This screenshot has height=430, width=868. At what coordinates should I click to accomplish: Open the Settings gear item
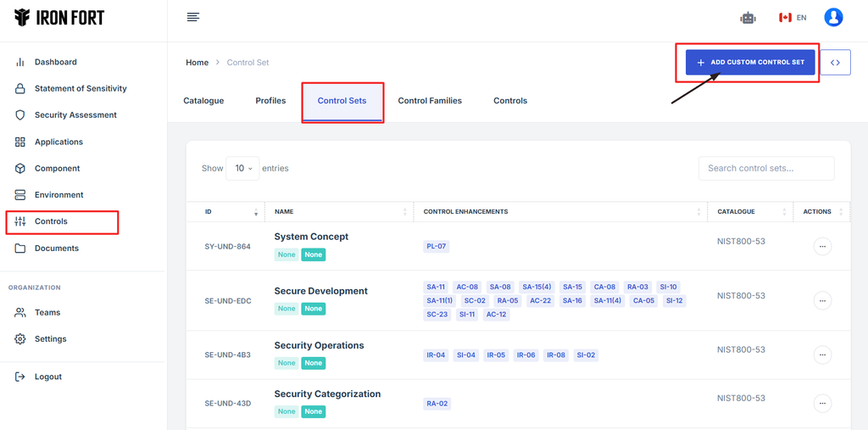(50, 339)
